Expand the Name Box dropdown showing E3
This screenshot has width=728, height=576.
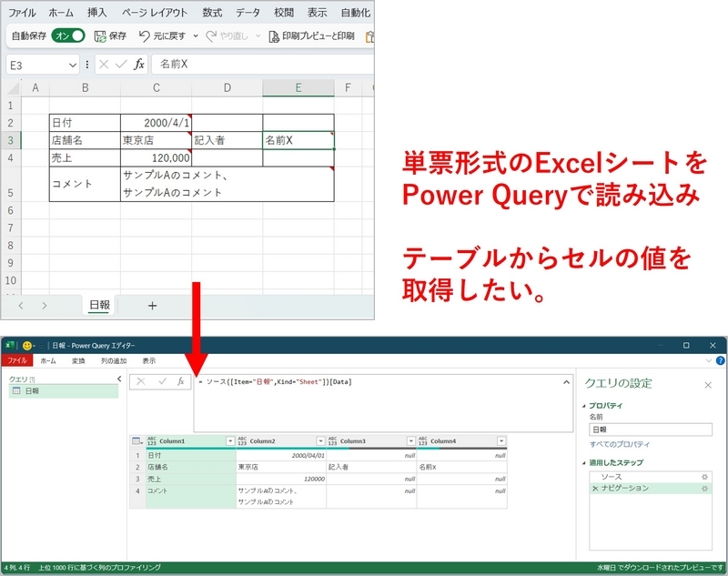[x=73, y=65]
